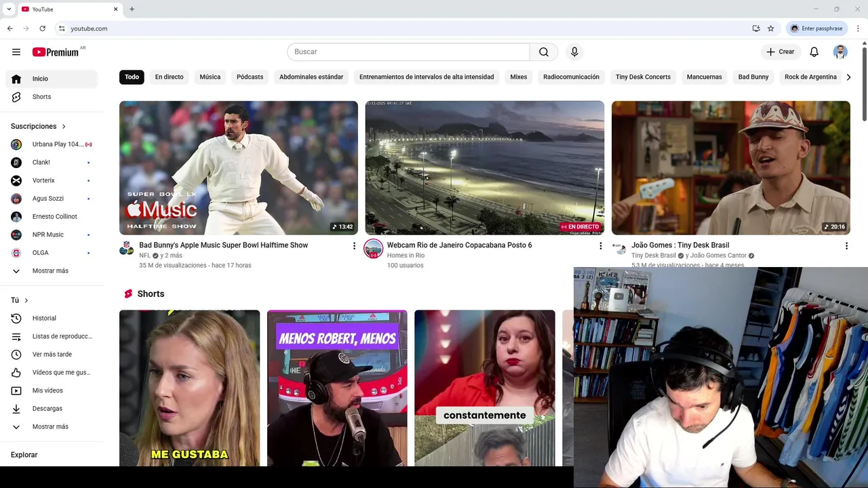Select the Mancuernas filter chip

[704, 77]
